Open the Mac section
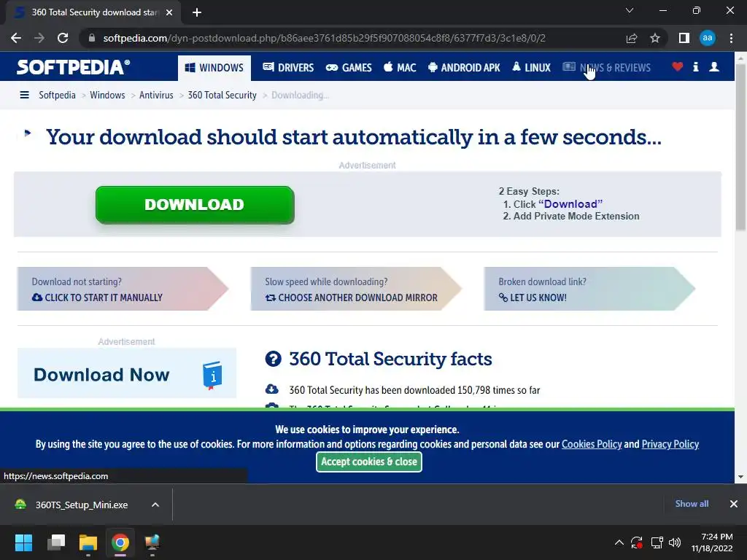This screenshot has height=560, width=747. pyautogui.click(x=400, y=68)
